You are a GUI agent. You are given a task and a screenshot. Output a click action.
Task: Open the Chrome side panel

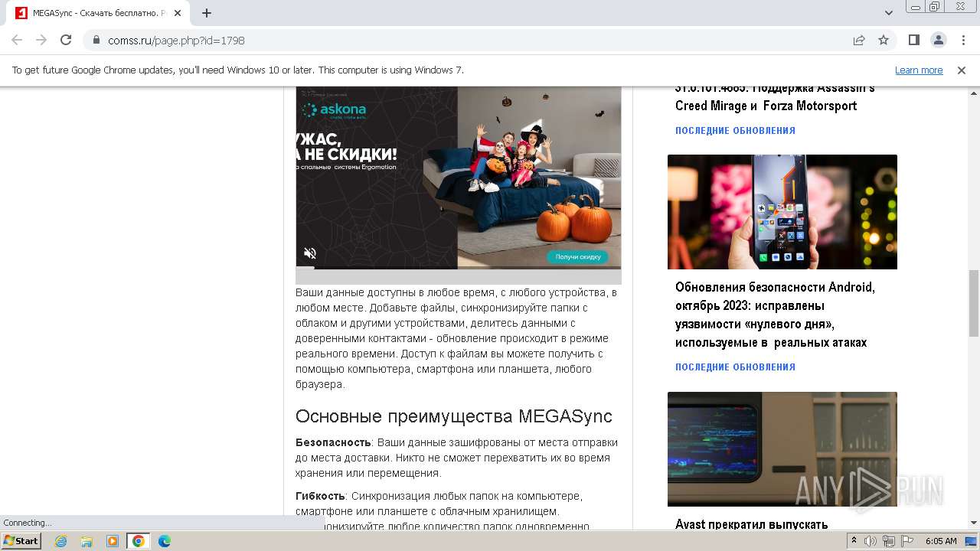pos(914,40)
